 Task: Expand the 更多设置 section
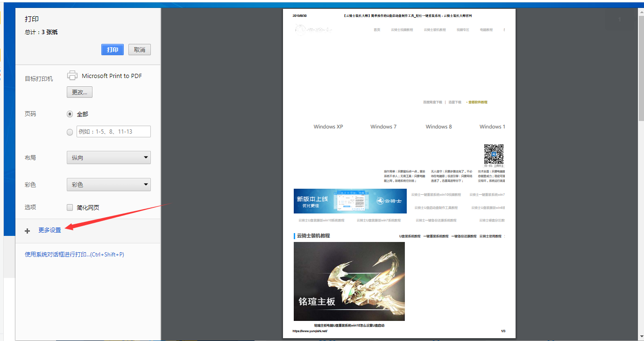click(49, 230)
